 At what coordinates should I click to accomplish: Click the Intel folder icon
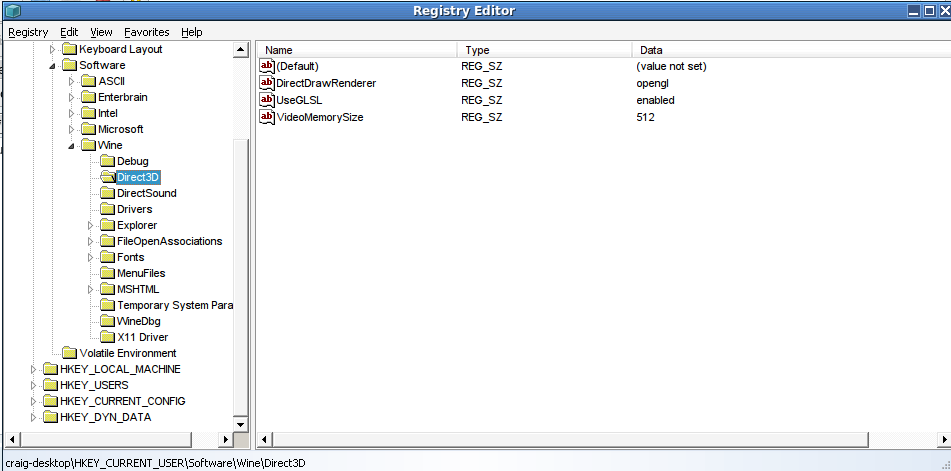(89, 113)
